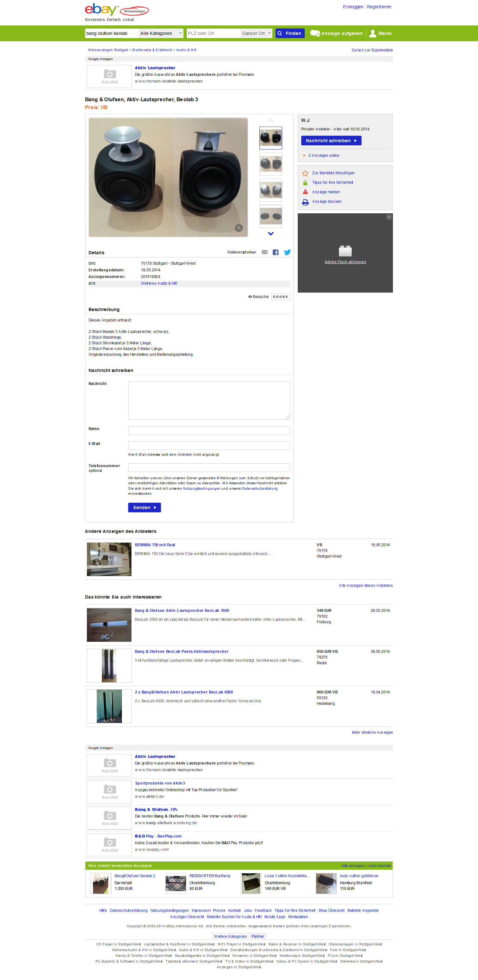The image size is (478, 980).
Task: Click the Nachricht schreiben button
Action: tap(331, 141)
